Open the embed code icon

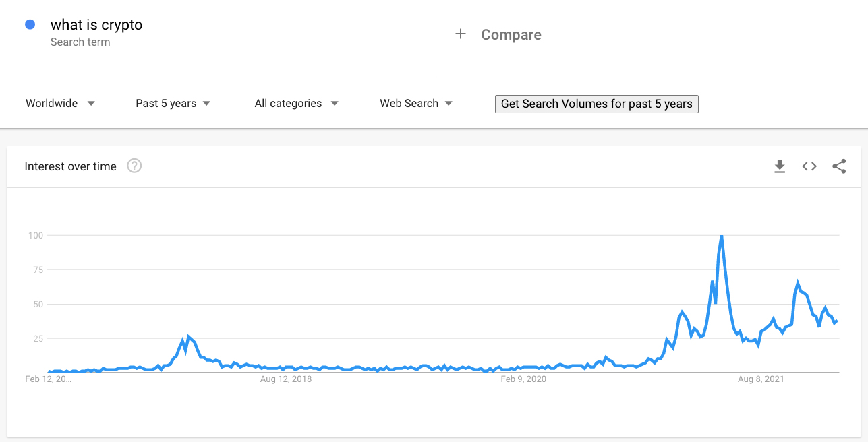(x=809, y=166)
